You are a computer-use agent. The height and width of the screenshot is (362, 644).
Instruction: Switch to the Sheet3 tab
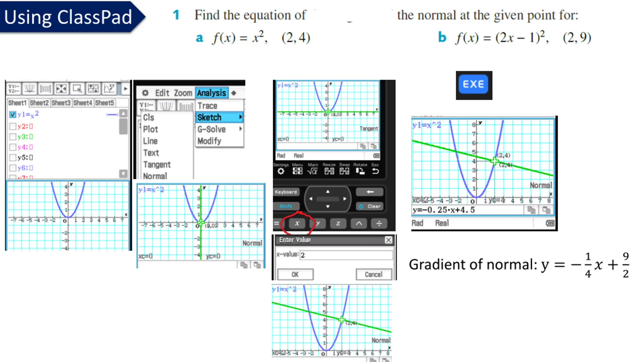61,103
